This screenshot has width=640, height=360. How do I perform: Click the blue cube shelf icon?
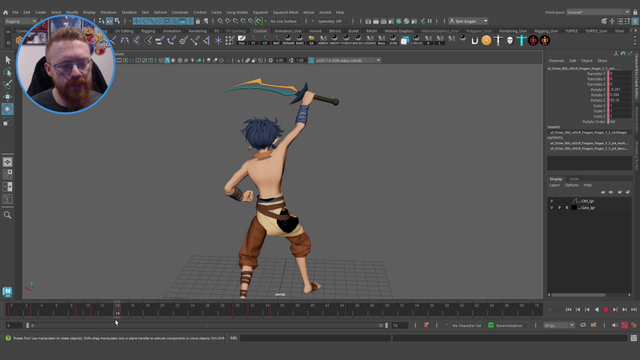(x=404, y=40)
